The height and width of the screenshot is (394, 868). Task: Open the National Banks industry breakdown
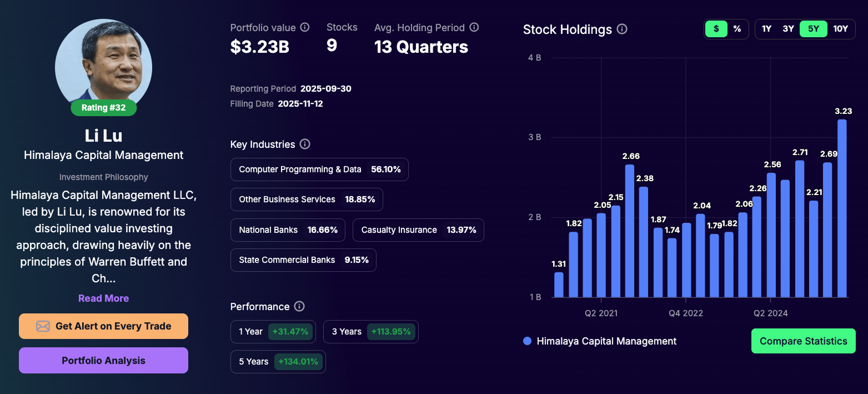click(288, 230)
